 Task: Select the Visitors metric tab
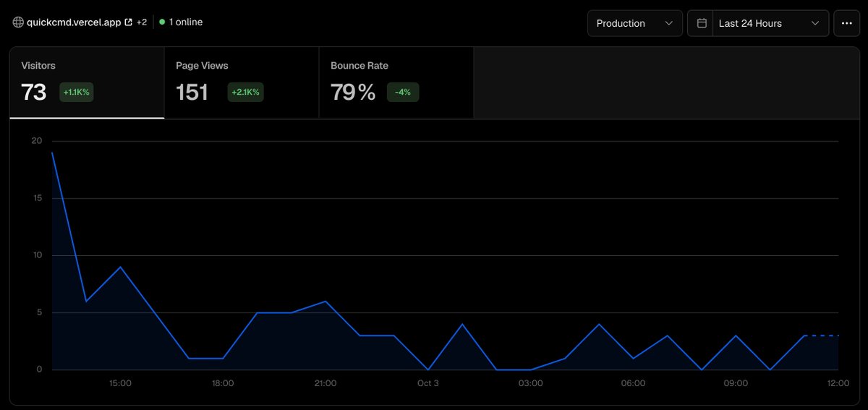(x=87, y=82)
